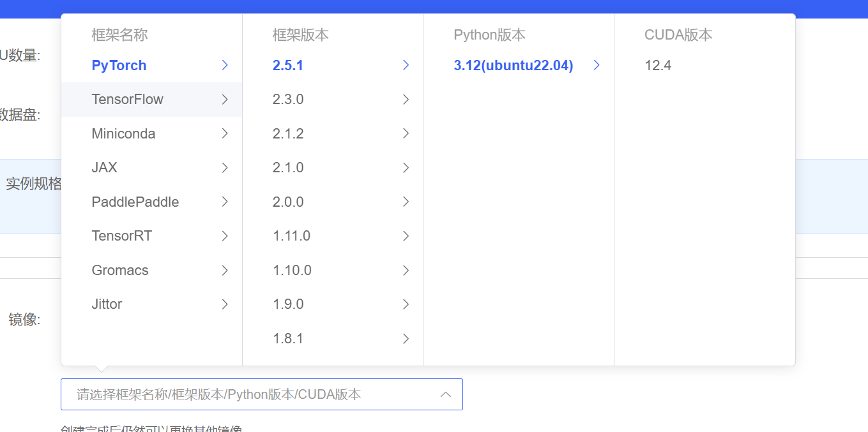This screenshot has width=868, height=432.
Task: Expand the JAX framework arrow
Action: pos(225,167)
